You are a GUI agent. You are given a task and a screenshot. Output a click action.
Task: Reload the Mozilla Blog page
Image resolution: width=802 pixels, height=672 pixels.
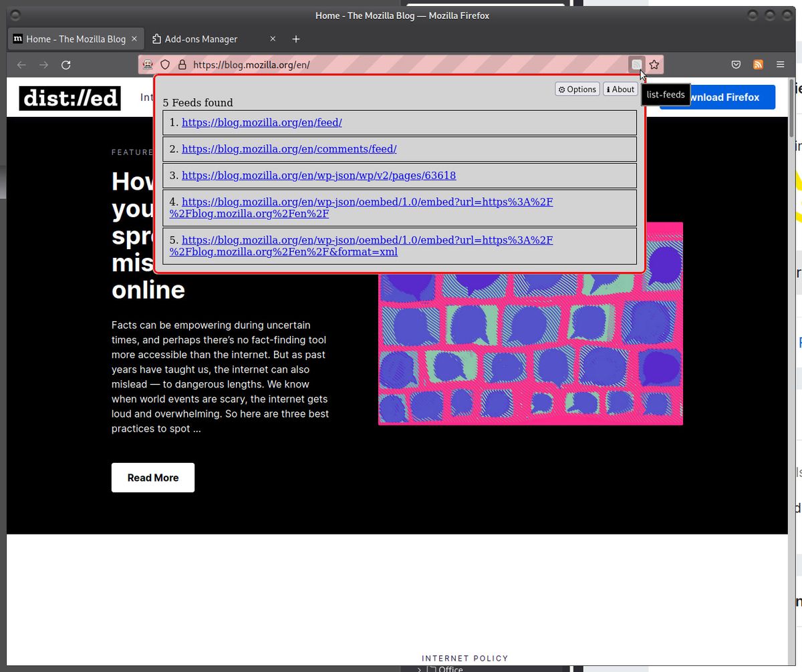click(x=65, y=64)
